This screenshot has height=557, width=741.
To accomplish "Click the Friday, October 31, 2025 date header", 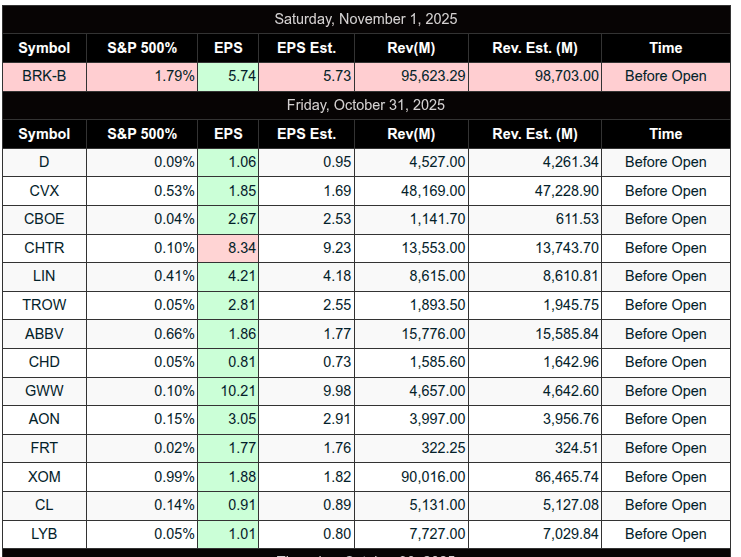I will pyautogui.click(x=366, y=105).
